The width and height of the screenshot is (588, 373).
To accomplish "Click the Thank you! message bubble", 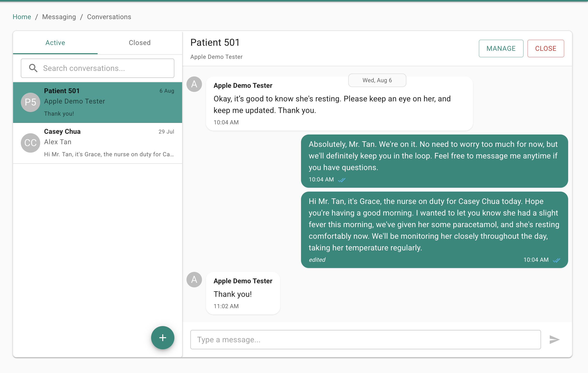I will click(243, 293).
